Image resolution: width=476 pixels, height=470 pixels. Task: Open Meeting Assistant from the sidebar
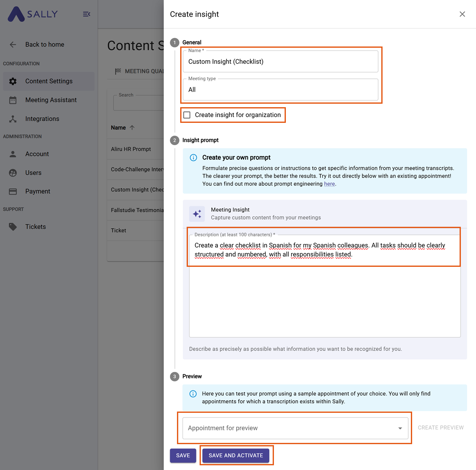coord(51,100)
